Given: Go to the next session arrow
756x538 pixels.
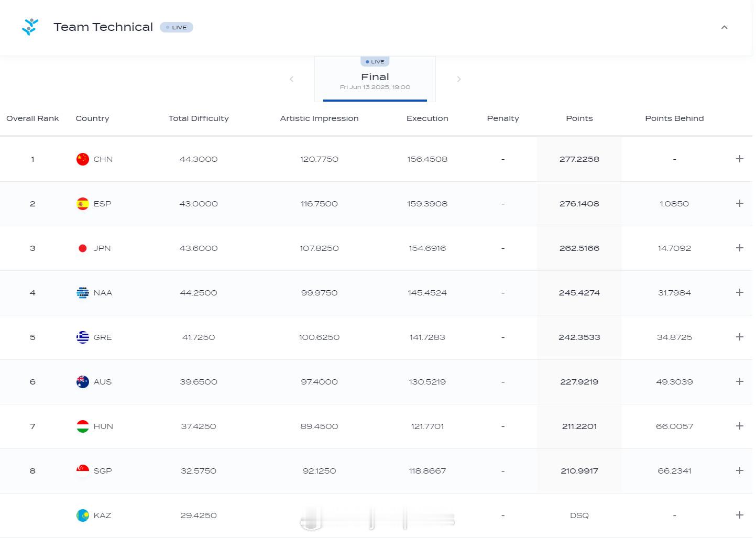Looking at the screenshot, I should (x=459, y=79).
